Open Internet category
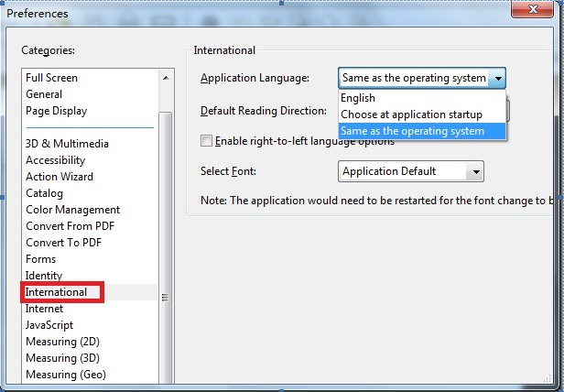 point(44,309)
